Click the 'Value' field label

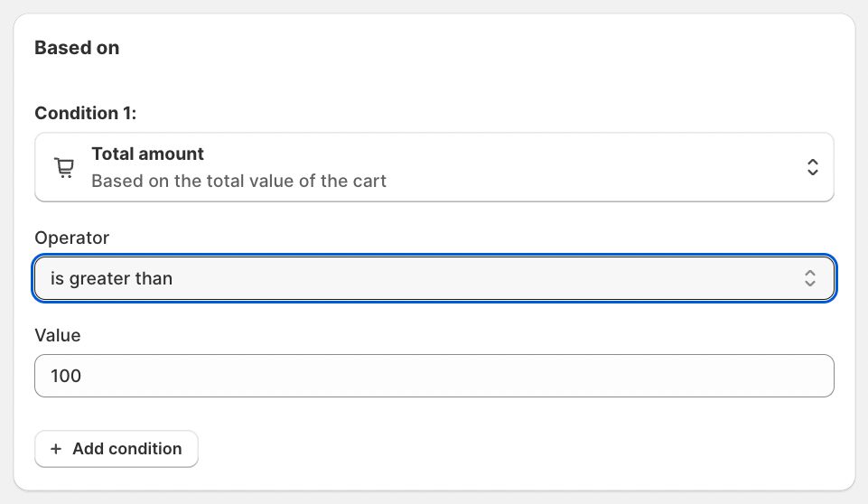pyautogui.click(x=58, y=335)
